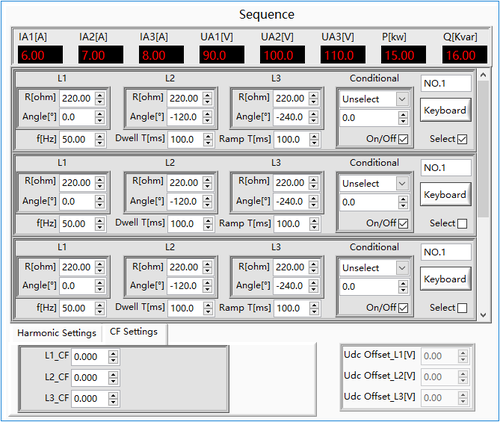This screenshot has width=500, height=422.
Task: Uncheck Select checkbox in first sequence row
Action: [x=462, y=139]
